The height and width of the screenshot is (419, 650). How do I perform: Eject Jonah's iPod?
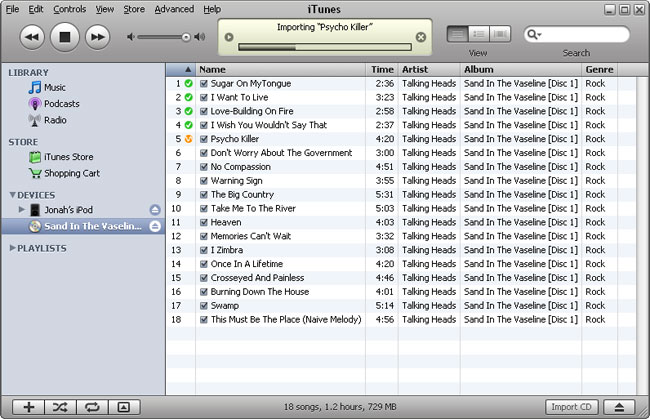(x=155, y=210)
